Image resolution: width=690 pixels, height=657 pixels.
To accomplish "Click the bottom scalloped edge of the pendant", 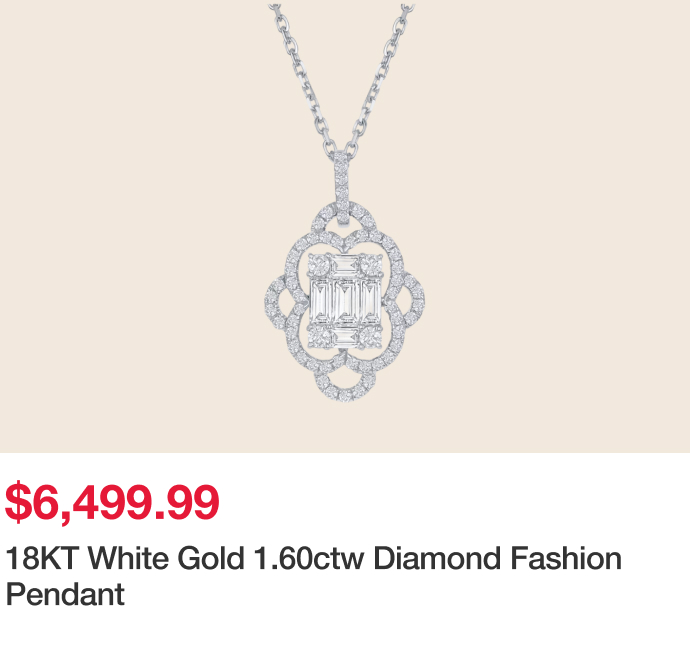I will pyautogui.click(x=344, y=392).
